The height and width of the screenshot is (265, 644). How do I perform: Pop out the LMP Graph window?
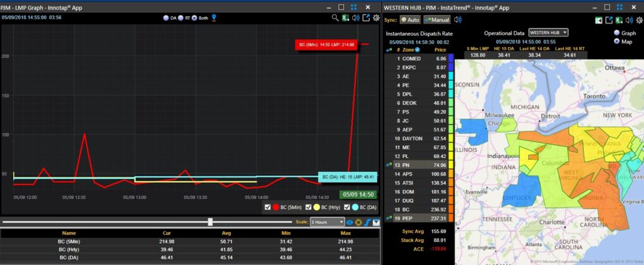tap(365, 18)
